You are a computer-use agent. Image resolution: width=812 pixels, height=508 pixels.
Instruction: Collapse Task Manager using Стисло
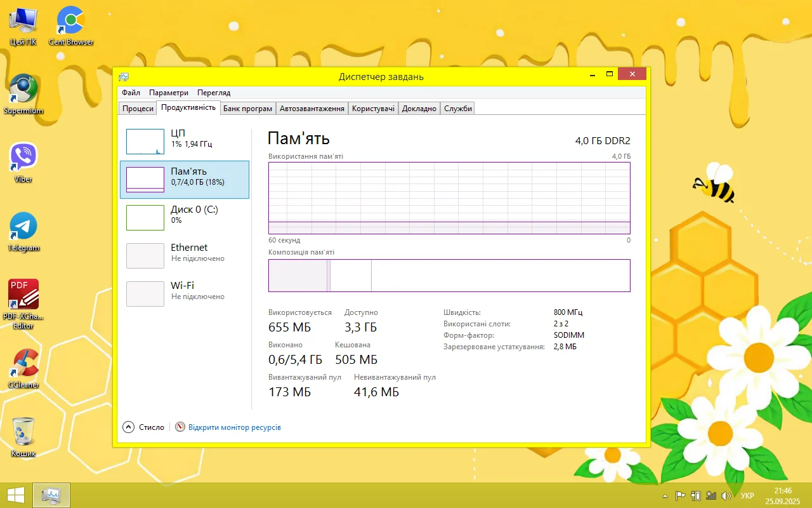click(x=144, y=427)
